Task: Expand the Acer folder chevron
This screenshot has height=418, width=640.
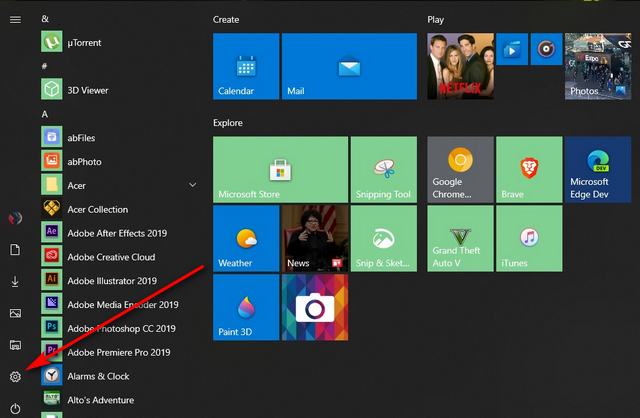Action: click(x=193, y=185)
